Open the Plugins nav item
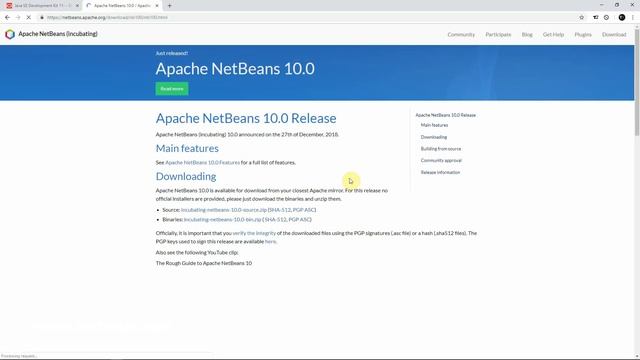 coord(583,35)
